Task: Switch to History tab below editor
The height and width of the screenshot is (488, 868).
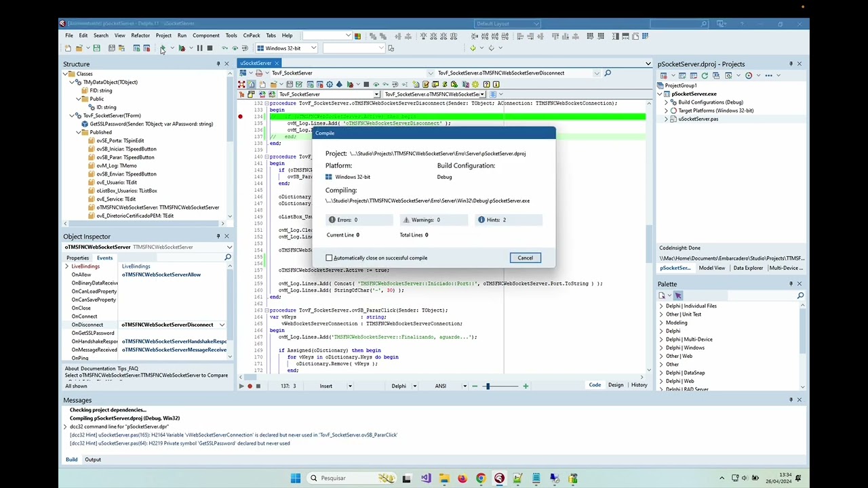Action: click(639, 385)
